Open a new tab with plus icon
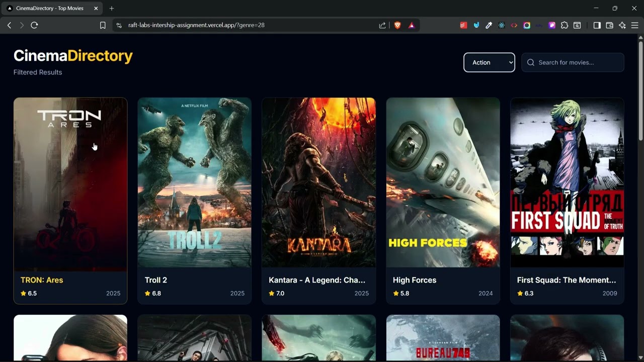Image resolution: width=644 pixels, height=362 pixels. coord(112,9)
